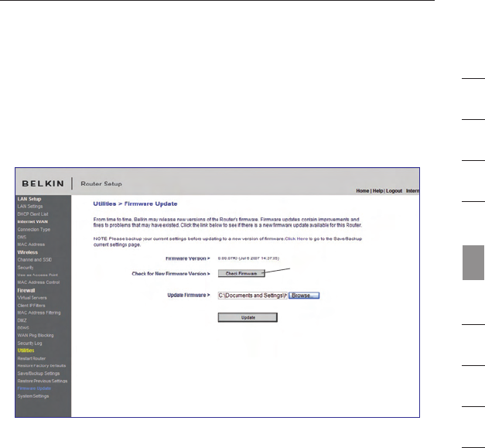Open MAC Address under Internet WAN
Image resolution: width=485 pixels, height=448 pixels.
(31, 245)
